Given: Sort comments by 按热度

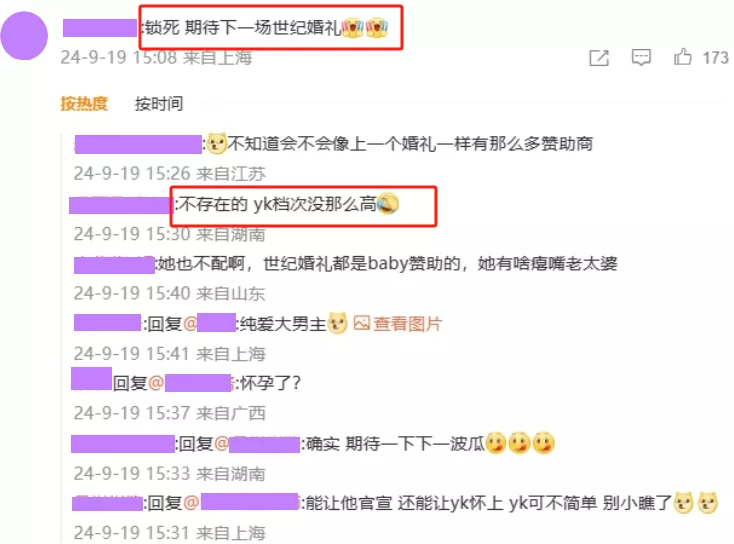Looking at the screenshot, I should pyautogui.click(x=84, y=103).
